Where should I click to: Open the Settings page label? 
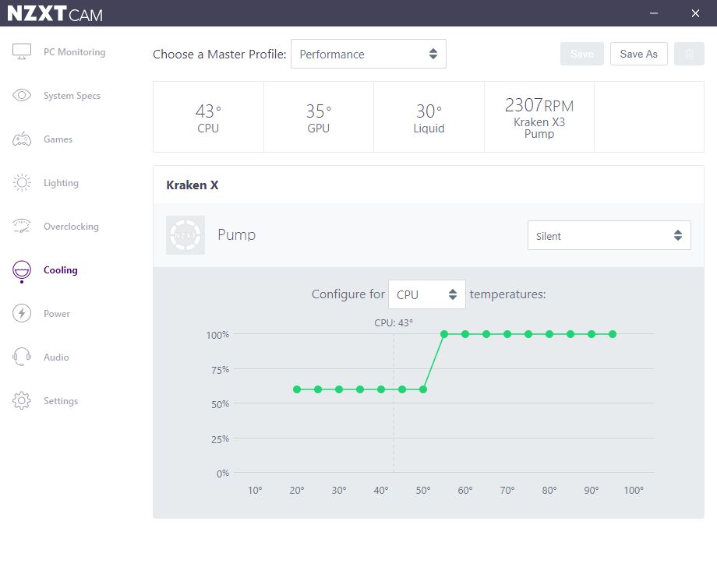pos(61,401)
